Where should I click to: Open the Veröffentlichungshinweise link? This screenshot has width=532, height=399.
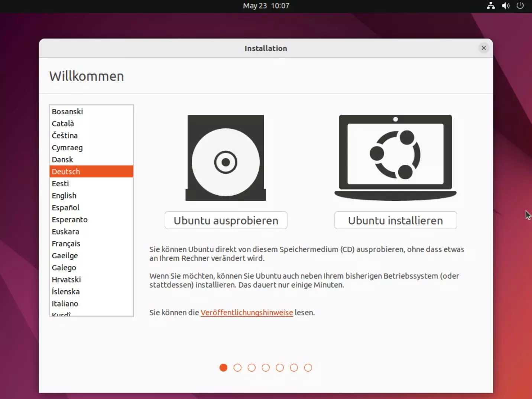click(246, 313)
